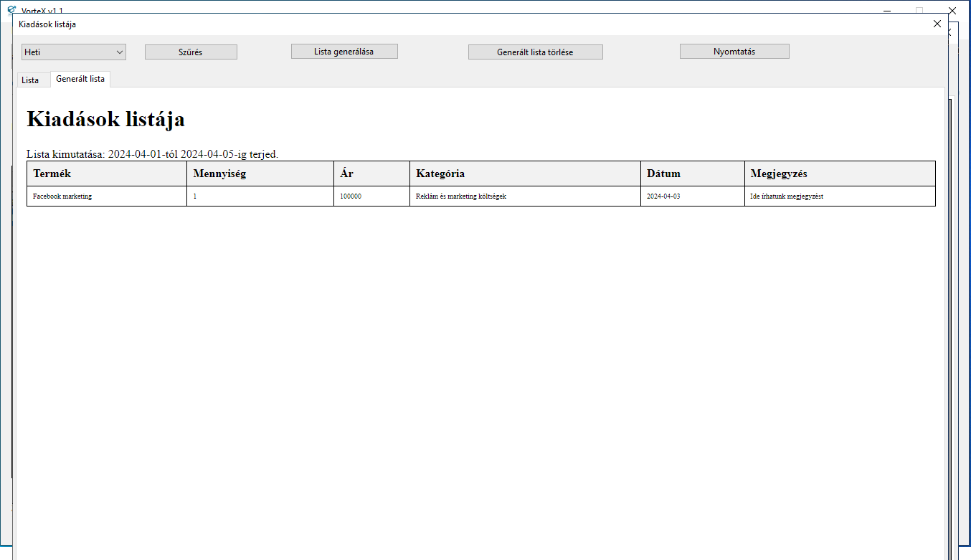Click the 100000 price cell

point(351,196)
